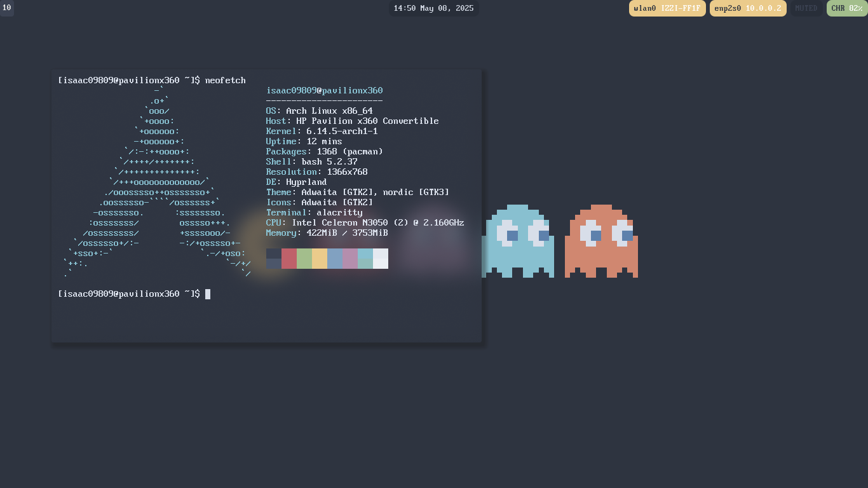Click the purple swatch in neofetch palette
The image size is (868, 488).
click(350, 259)
